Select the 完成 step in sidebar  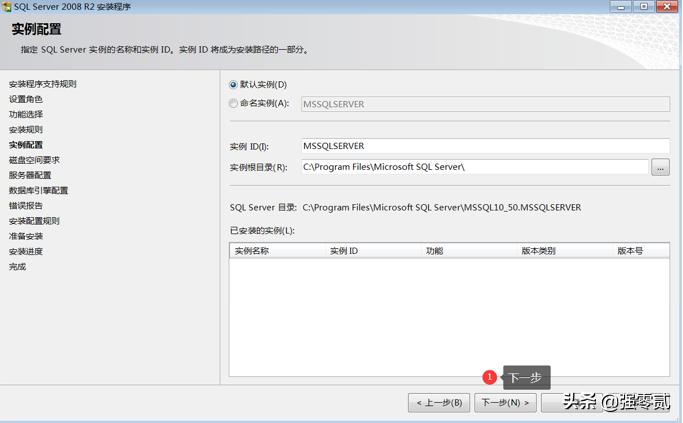(x=17, y=267)
